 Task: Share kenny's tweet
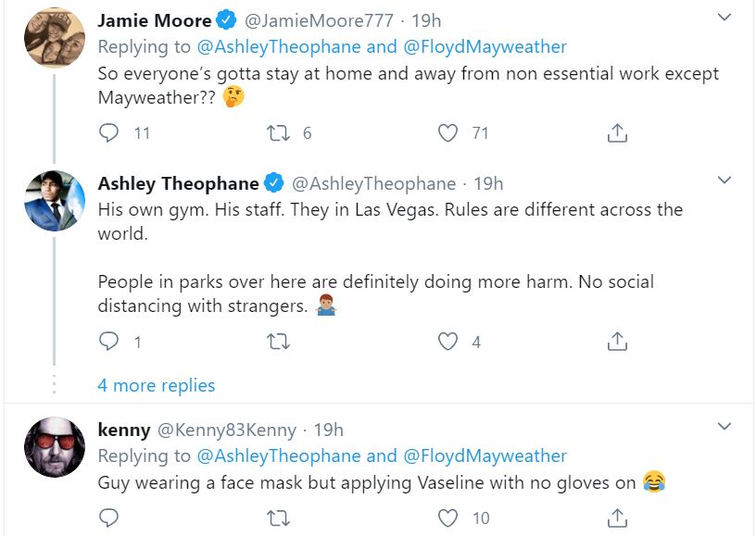pos(617,517)
